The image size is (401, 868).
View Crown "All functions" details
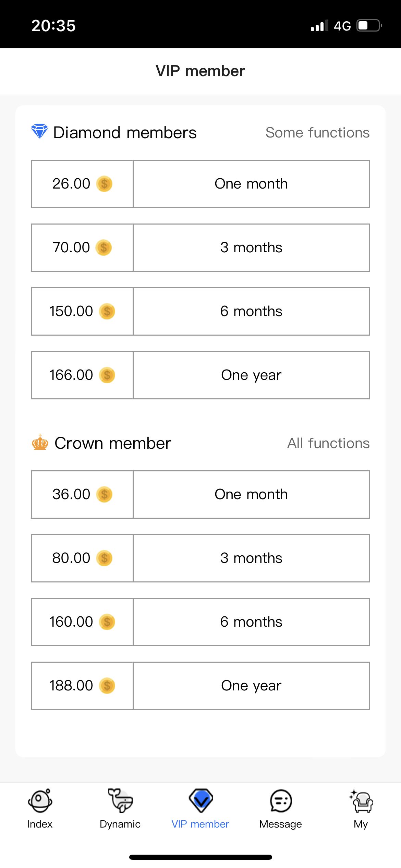(x=328, y=443)
